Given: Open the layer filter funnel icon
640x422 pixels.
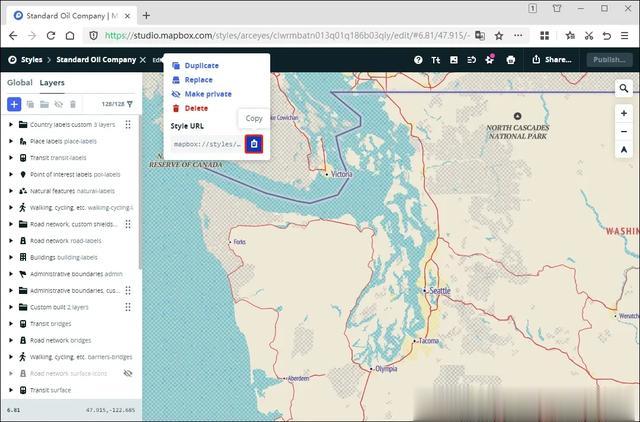Looking at the screenshot, I should 130,104.
